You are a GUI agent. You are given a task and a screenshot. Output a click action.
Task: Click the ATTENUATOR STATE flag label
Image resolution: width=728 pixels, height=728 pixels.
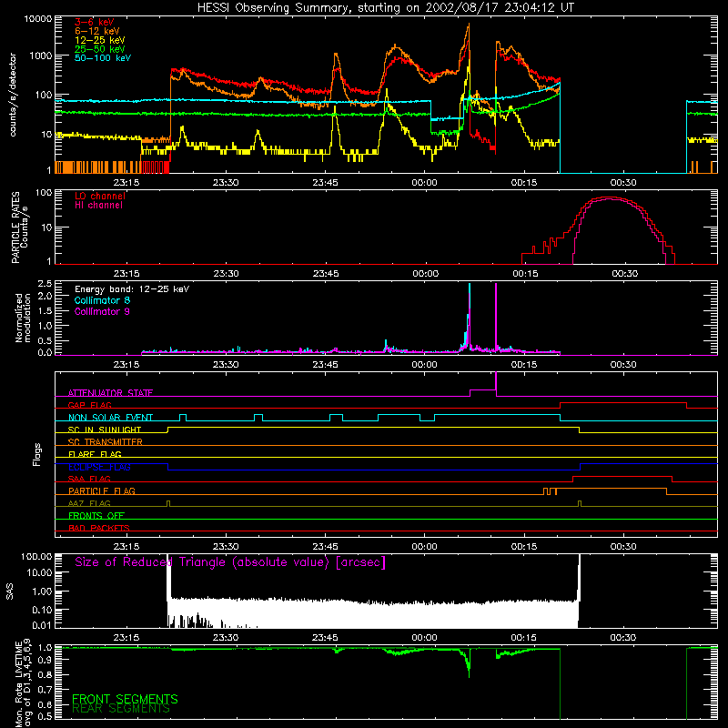tap(110, 393)
